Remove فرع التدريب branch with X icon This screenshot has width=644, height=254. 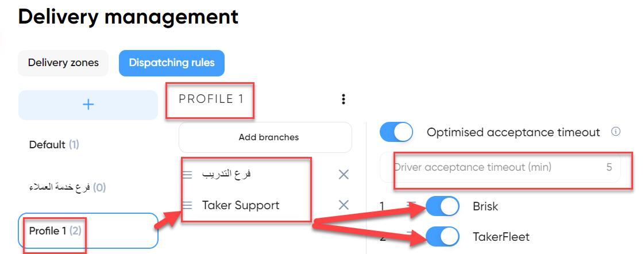pyautogui.click(x=344, y=175)
